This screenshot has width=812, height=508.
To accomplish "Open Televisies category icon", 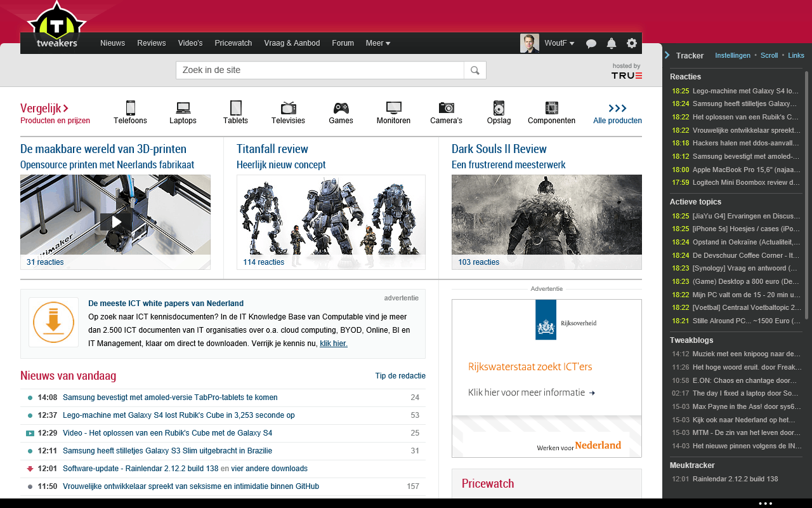I will click(x=288, y=107).
